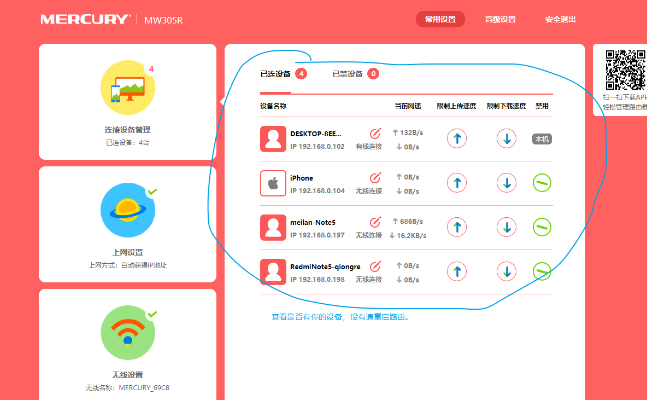The width and height of the screenshot is (647, 400).
Task: Limit upload speed for iPhone
Action: [457, 183]
